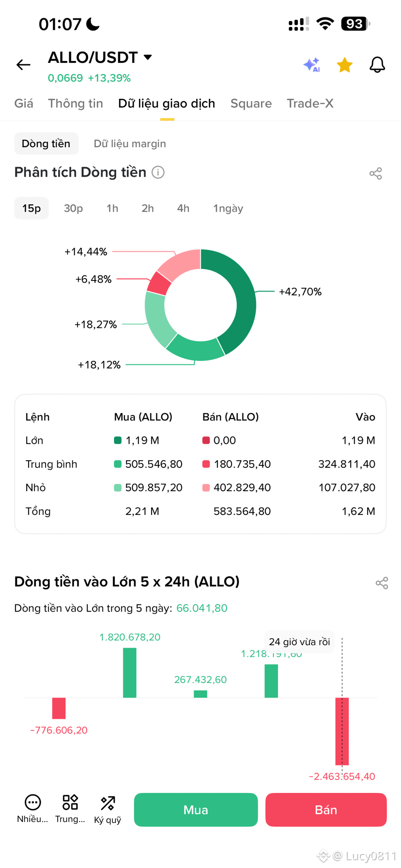This screenshot has width=401, height=868.
Task: Expand the ALLO/USDT pair dropdown arrow
Action: pyautogui.click(x=148, y=57)
